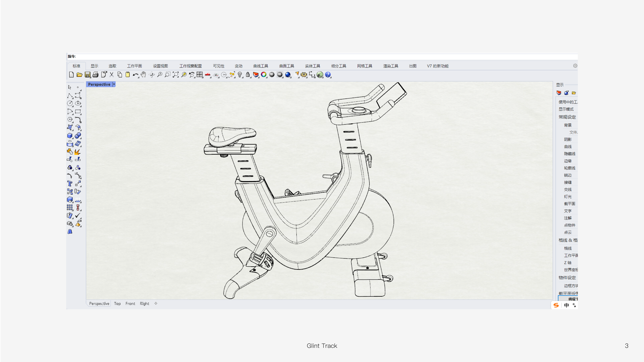Select the Rotate View tool
This screenshot has width=644, height=362.
tap(152, 75)
